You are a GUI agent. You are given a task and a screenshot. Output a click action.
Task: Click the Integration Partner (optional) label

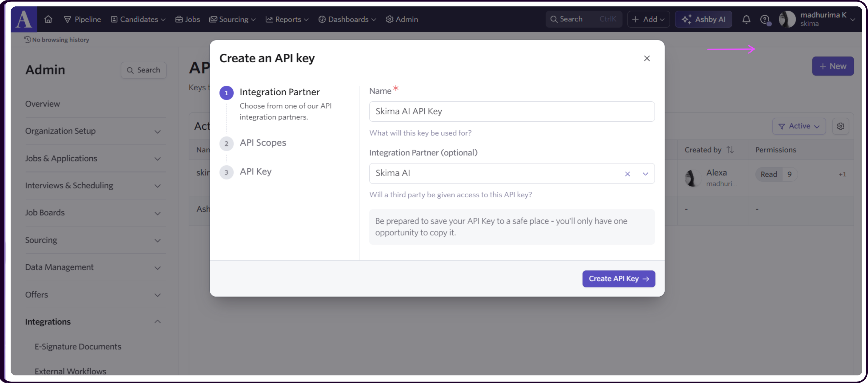click(423, 152)
